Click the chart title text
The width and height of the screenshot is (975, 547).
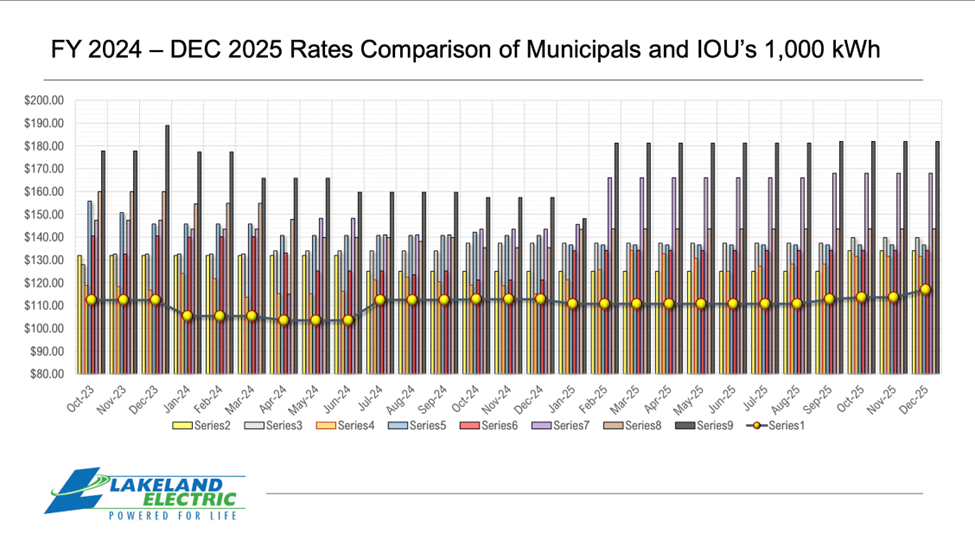466,50
